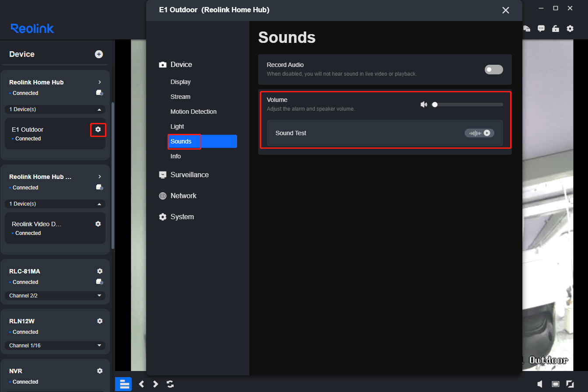
Task: Open the Motion Detection settings page
Action: pyautogui.click(x=193, y=112)
